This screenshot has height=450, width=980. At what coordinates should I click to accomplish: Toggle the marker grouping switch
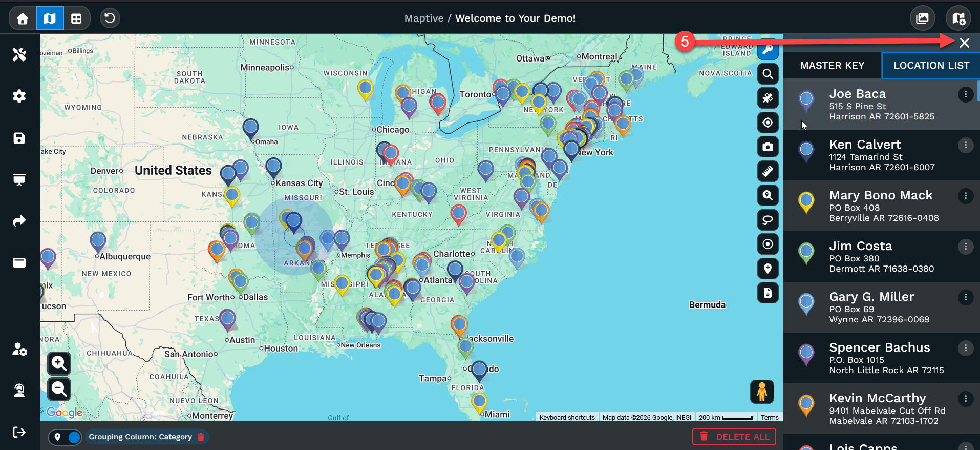[x=66, y=437]
